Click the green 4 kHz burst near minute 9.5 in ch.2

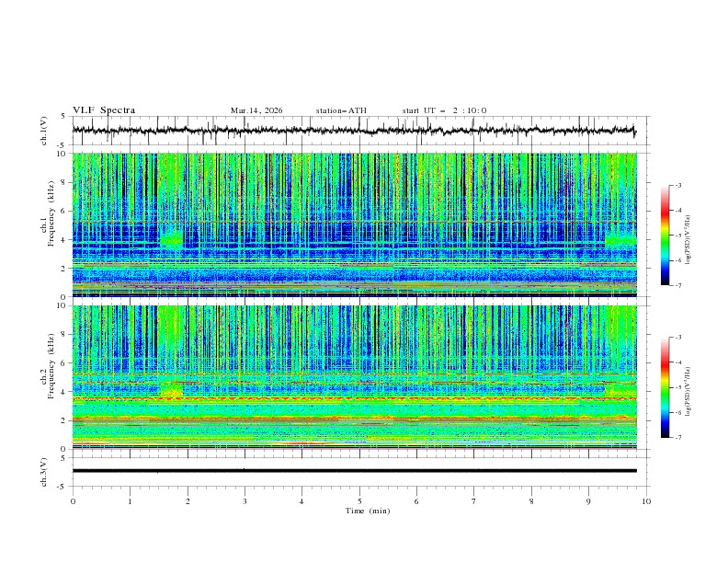[620, 390]
